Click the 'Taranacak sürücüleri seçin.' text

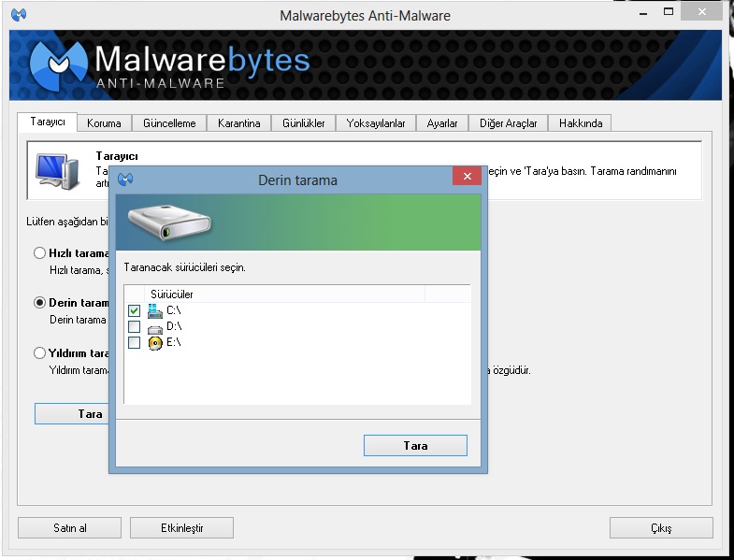coord(185,267)
